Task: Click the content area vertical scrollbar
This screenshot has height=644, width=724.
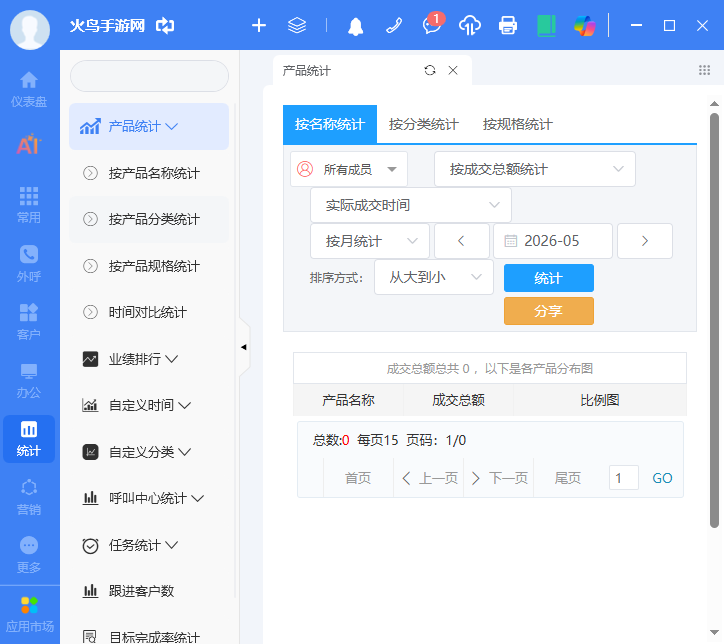Action: coord(714,320)
